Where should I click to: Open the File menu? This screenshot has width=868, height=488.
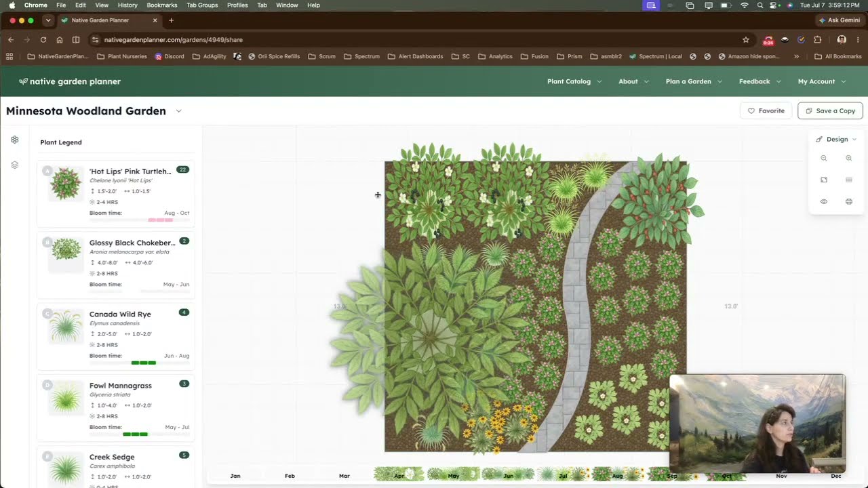tap(61, 5)
